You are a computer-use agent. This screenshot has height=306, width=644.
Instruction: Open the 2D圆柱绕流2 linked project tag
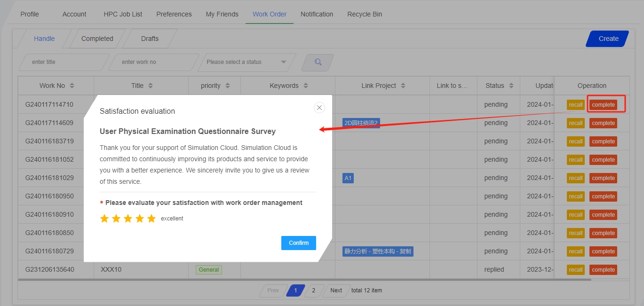pos(361,123)
